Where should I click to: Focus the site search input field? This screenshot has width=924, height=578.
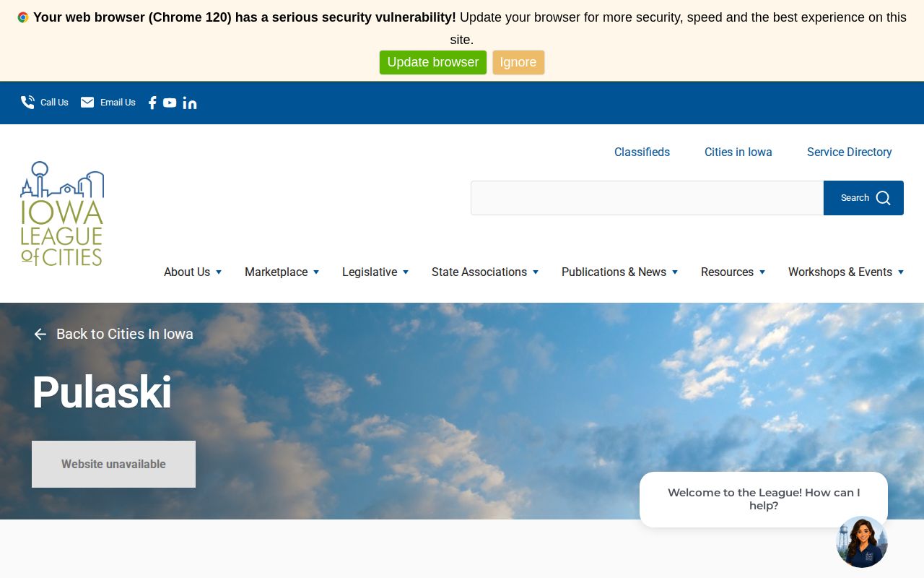pyautogui.click(x=647, y=198)
